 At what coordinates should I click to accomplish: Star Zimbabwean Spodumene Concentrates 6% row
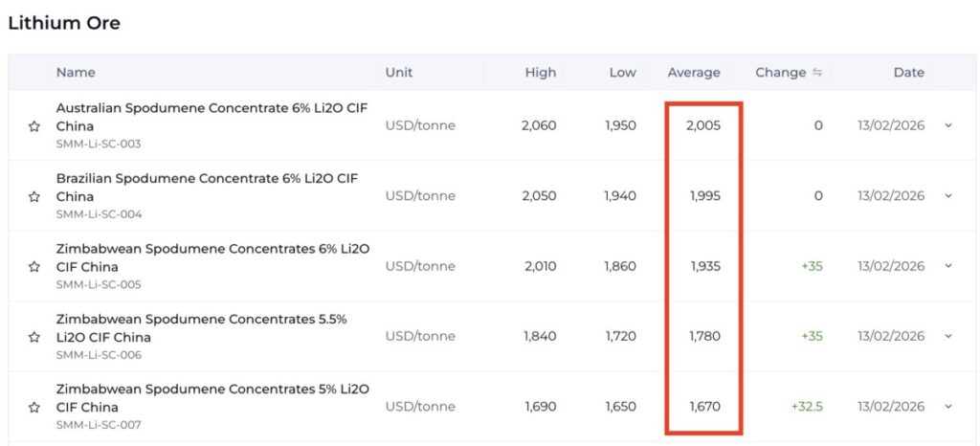(34, 266)
